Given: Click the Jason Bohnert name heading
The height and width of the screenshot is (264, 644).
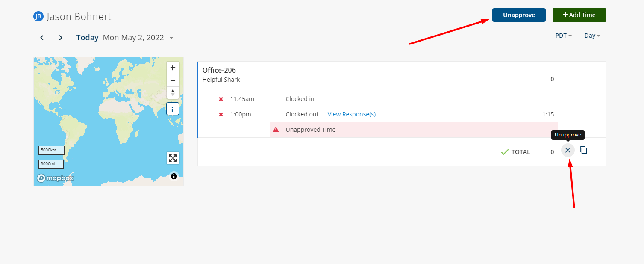Looking at the screenshot, I should click(x=79, y=17).
